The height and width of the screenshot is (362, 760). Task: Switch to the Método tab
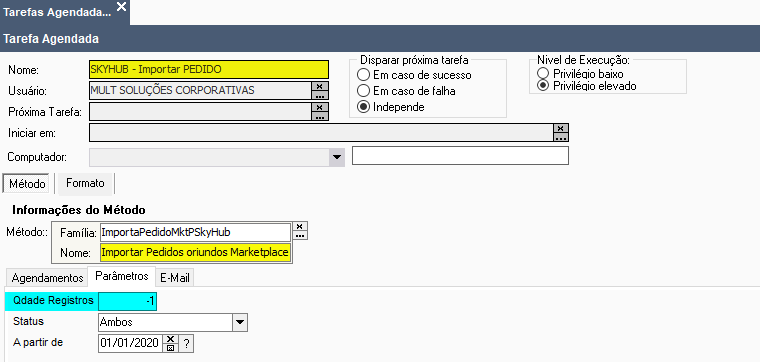coord(27,184)
